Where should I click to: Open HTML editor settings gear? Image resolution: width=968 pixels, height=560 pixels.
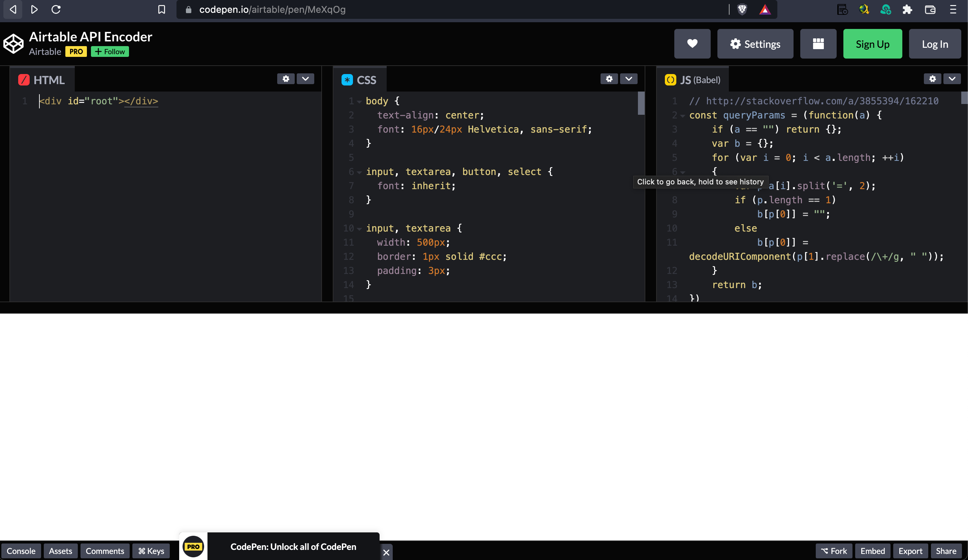286,79
